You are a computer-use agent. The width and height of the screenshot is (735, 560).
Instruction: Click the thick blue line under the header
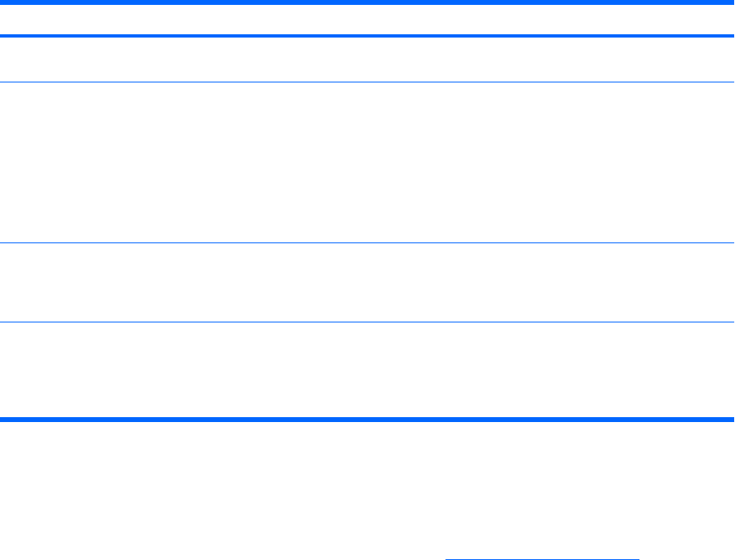point(367,36)
